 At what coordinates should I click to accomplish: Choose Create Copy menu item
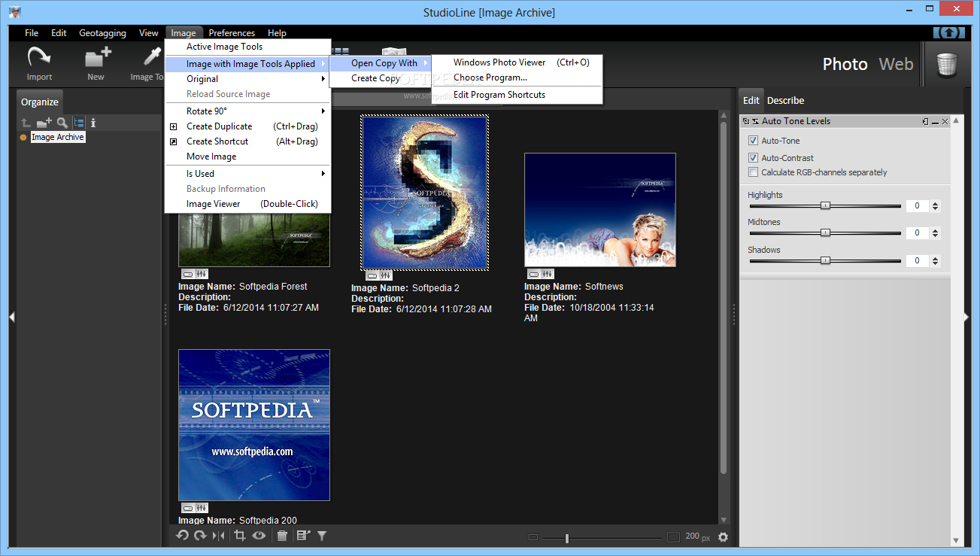tap(381, 78)
